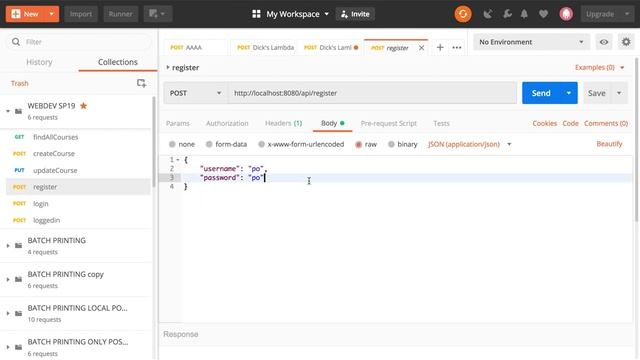Select the raw body type
The image size is (640, 360).
click(358, 144)
